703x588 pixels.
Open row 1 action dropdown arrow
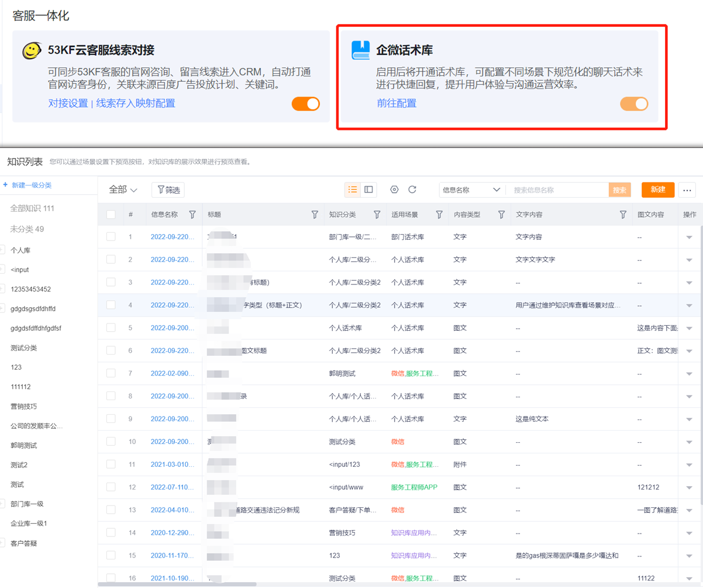tap(689, 237)
